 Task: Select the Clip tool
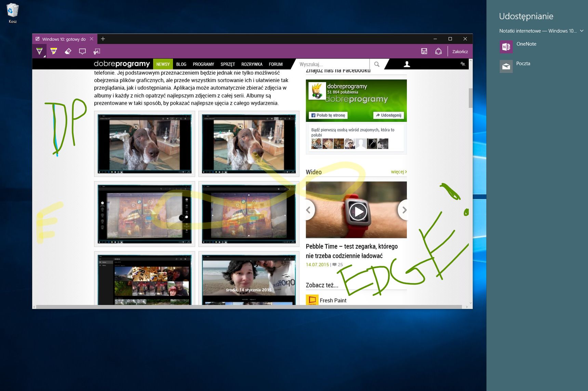tap(97, 51)
